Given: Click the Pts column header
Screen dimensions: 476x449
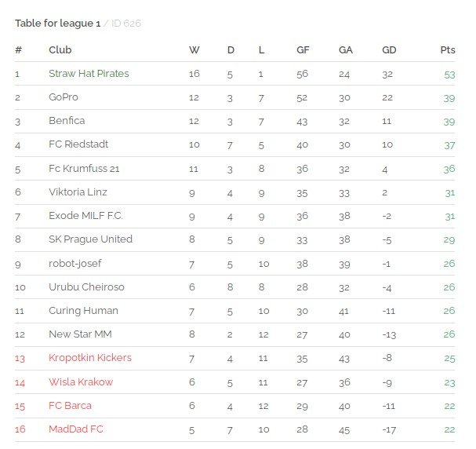Looking at the screenshot, I should click(x=448, y=49).
